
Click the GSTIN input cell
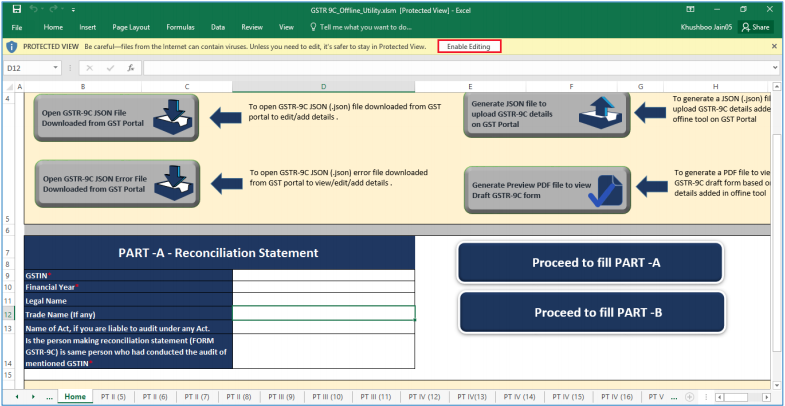pos(323,275)
